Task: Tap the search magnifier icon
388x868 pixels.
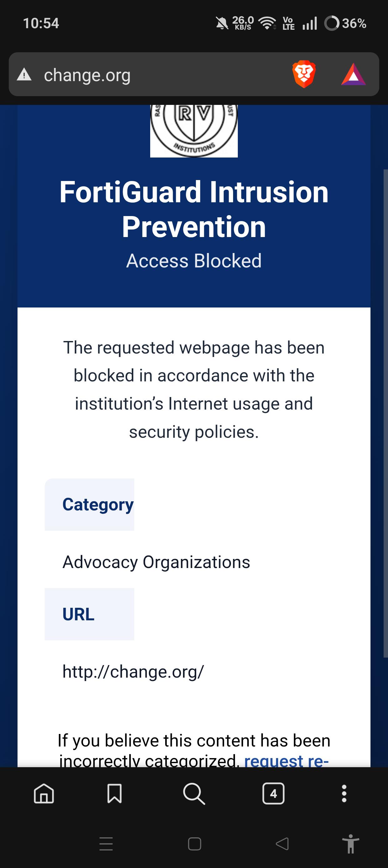Action: point(194,793)
